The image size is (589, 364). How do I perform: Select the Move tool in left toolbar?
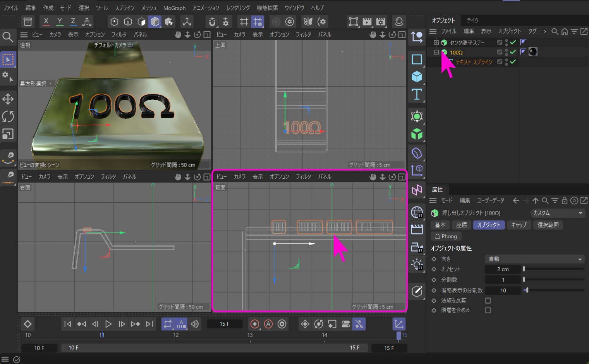point(8,99)
